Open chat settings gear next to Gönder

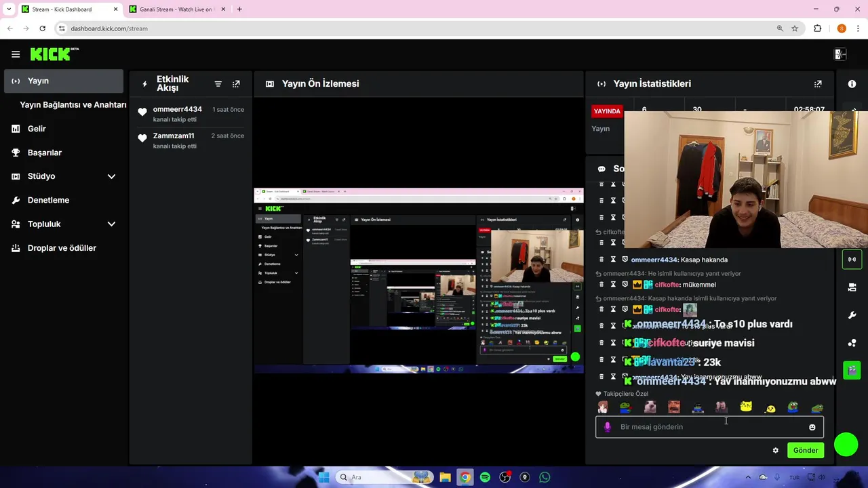[776, 451]
